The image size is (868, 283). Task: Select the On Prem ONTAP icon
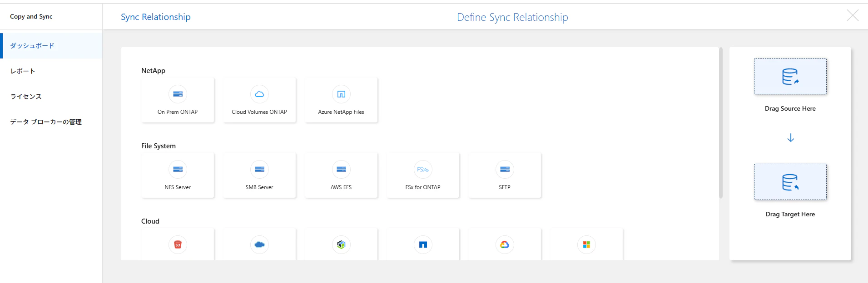coord(178,94)
